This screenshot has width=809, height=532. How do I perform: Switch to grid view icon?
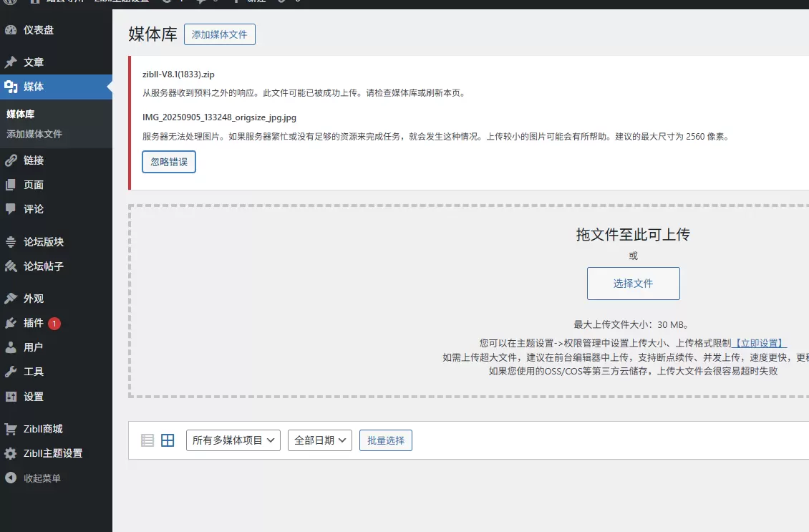point(168,440)
